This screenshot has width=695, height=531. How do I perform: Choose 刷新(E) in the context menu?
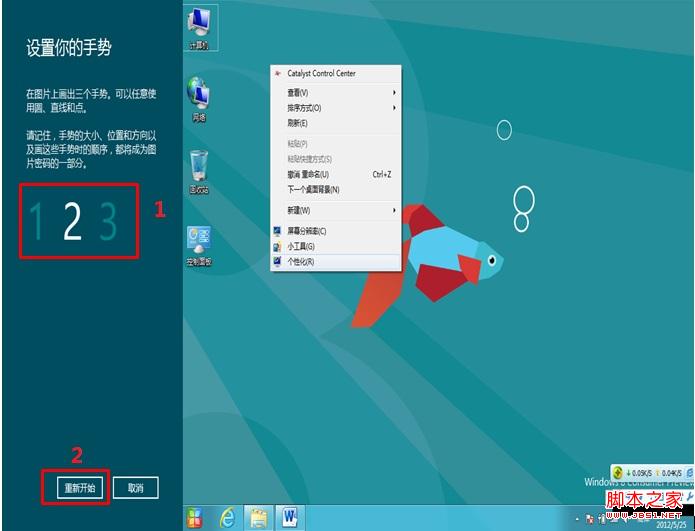pyautogui.click(x=336, y=123)
